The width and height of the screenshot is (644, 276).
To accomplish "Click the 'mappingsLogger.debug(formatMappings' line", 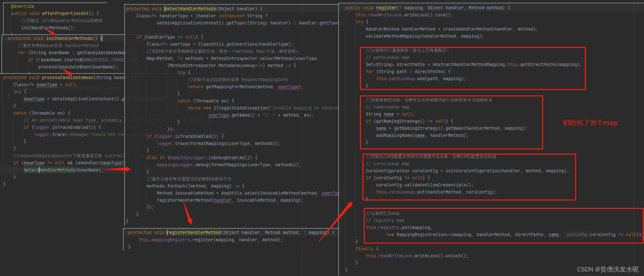I will click(x=229, y=165).
